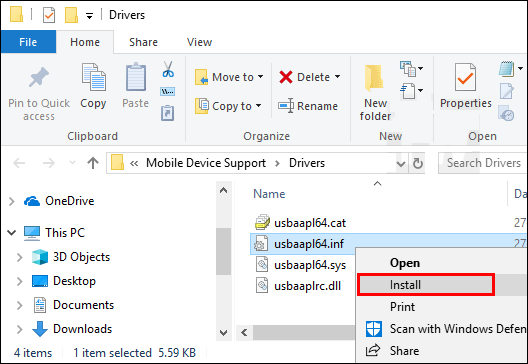
Task: Click the Copy icon in Clipboard group
Action: point(93,77)
